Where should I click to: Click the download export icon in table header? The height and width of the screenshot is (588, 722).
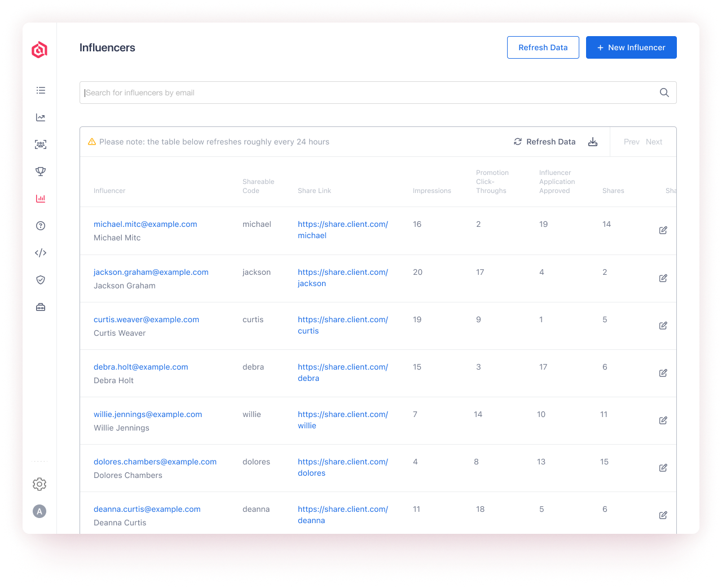tap(593, 142)
